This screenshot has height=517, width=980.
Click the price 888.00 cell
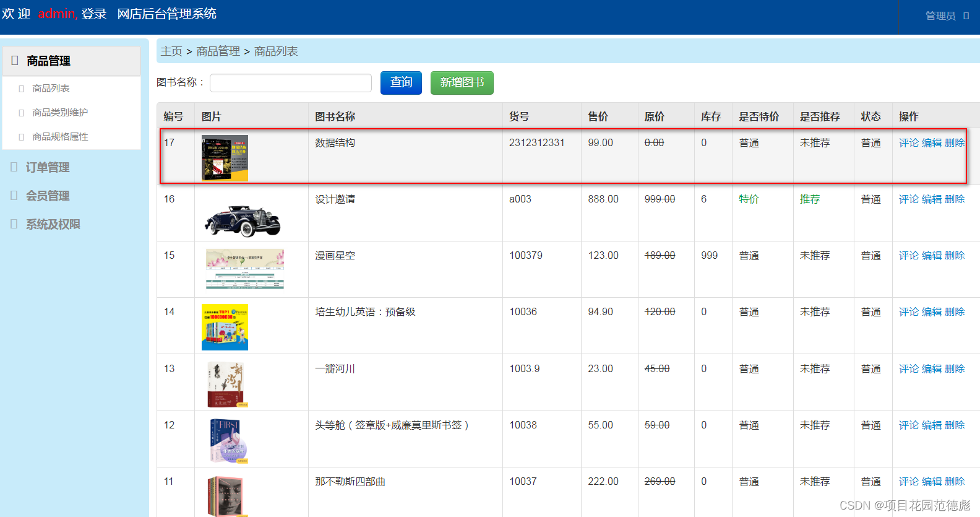tap(603, 199)
